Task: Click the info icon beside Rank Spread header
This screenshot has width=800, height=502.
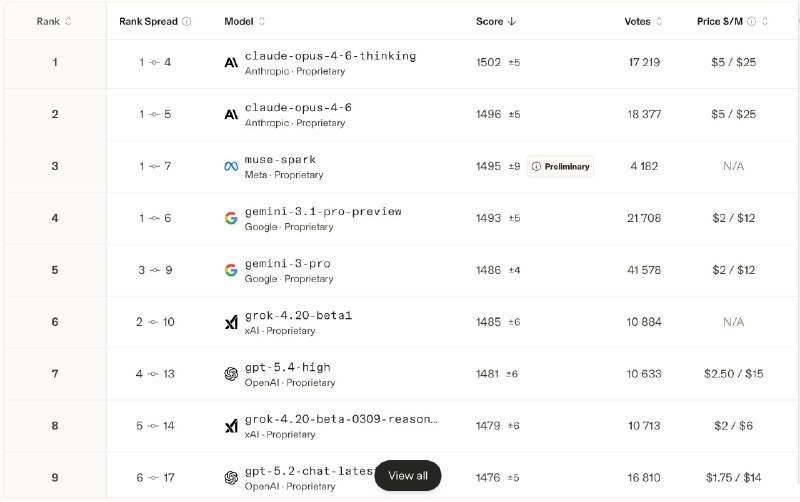Action: click(187, 21)
